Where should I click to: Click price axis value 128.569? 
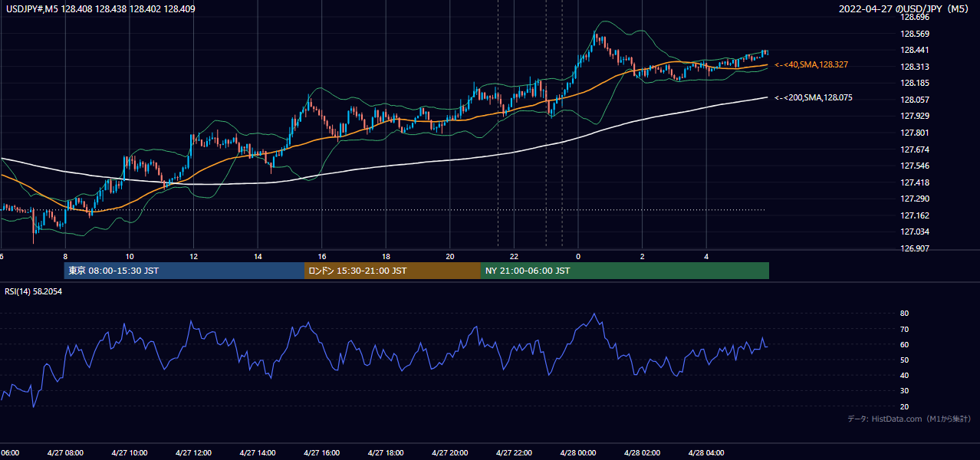[914, 34]
